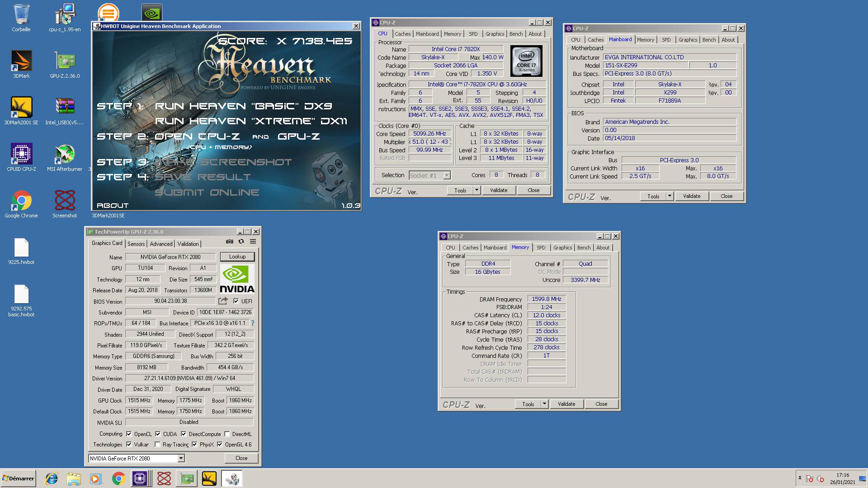Viewport: 868px width, 488px height.
Task: Switch to 3DMark2001 taskbar icon
Action: click(x=209, y=479)
